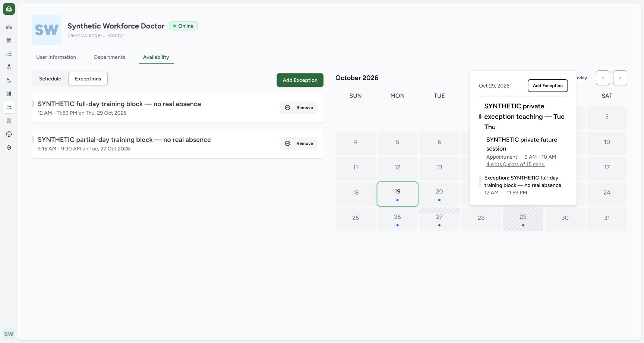
Task: Select the Availability tab
Action: 156,57
